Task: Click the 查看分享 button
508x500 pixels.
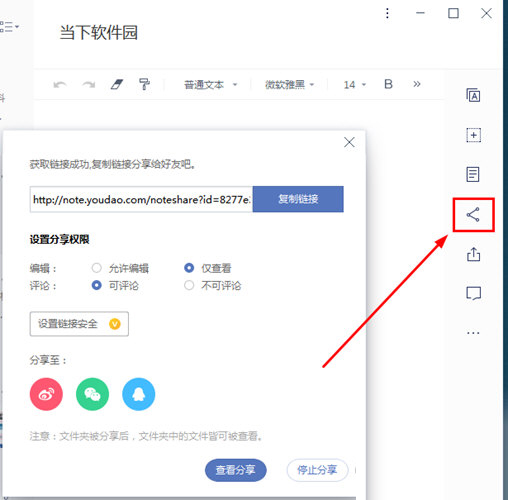Action: pos(236,470)
